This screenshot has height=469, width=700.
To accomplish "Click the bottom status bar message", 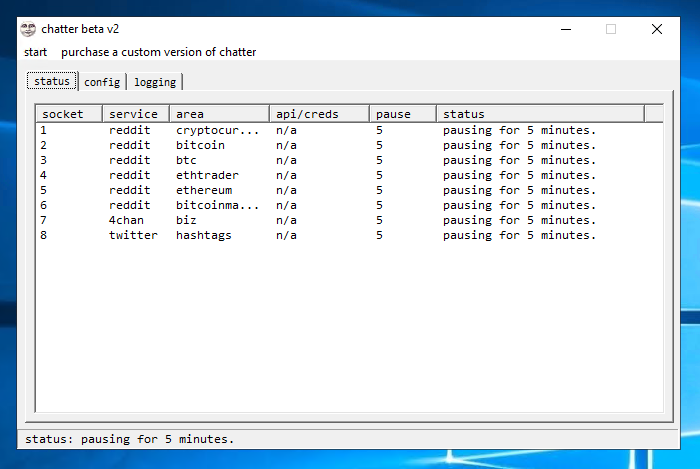I will pos(129,440).
